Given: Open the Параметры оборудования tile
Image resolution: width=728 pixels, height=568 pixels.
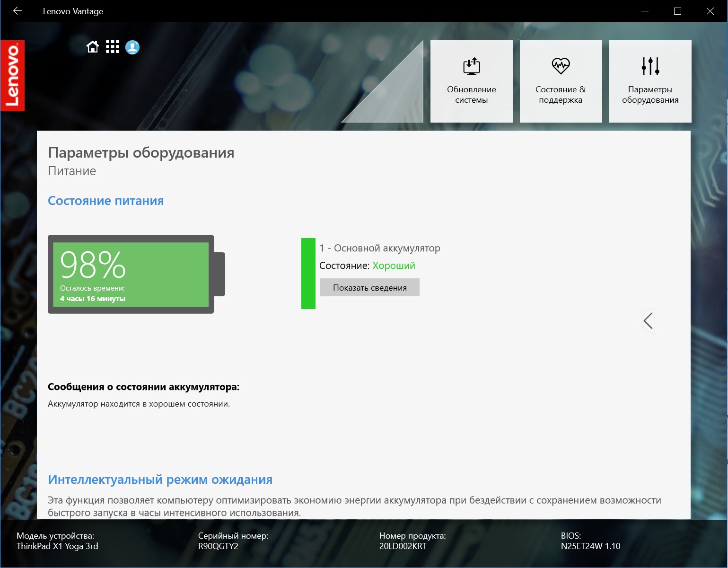Looking at the screenshot, I should coord(650,81).
